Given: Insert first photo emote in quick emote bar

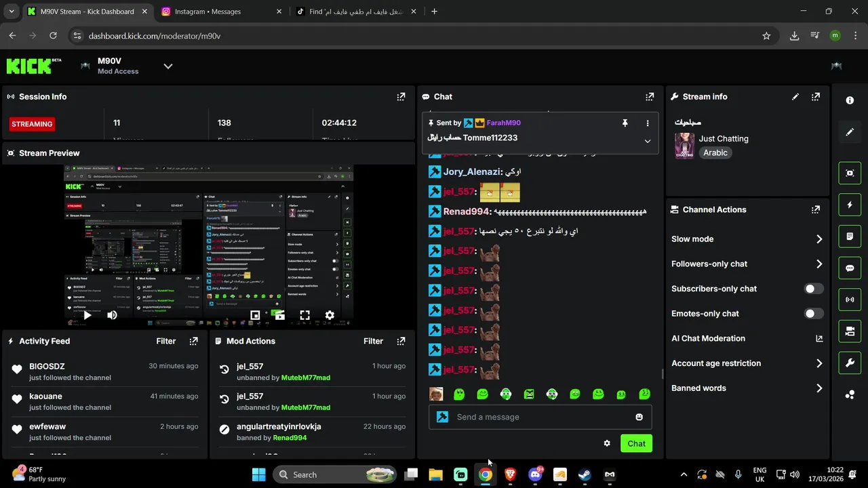Looking at the screenshot, I should (436, 394).
